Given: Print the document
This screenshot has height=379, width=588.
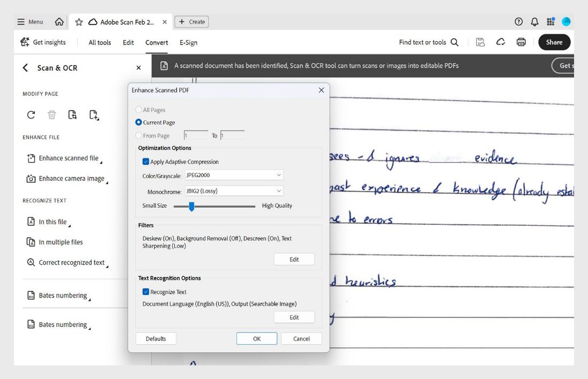Looking at the screenshot, I should click(521, 42).
